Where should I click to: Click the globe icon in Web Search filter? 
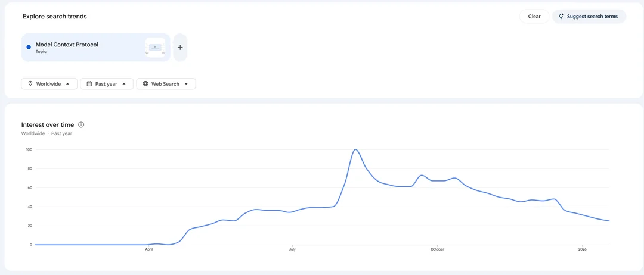tap(145, 83)
